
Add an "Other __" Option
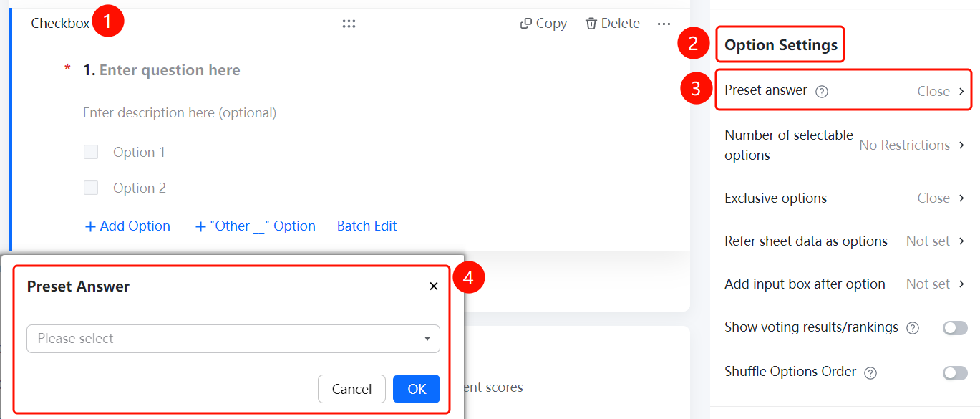point(256,226)
